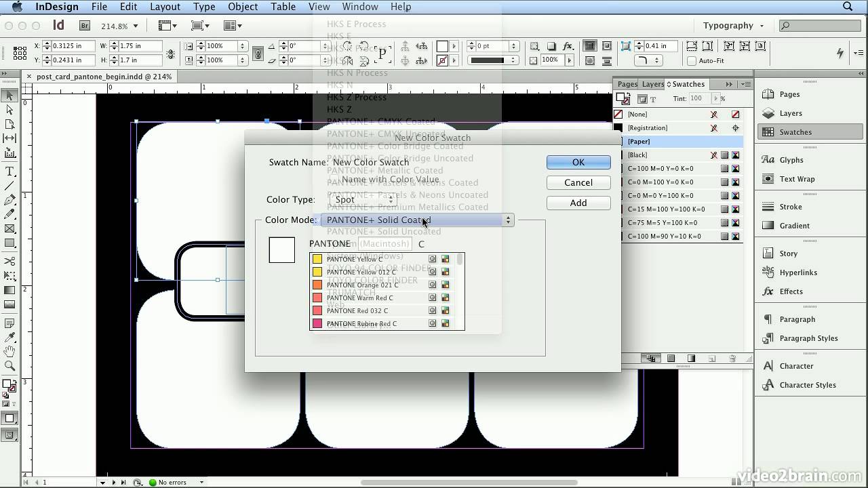Click Add in New Color Swatch dialog
The image size is (868, 488).
[578, 203]
